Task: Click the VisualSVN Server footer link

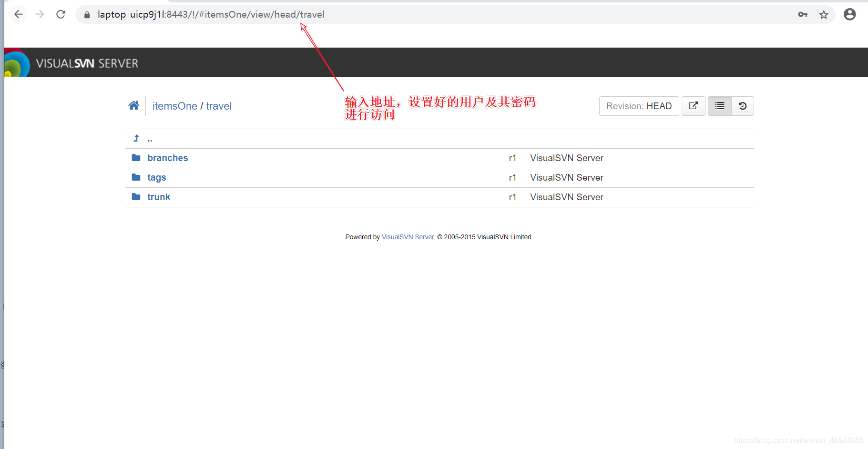Action: [408, 237]
